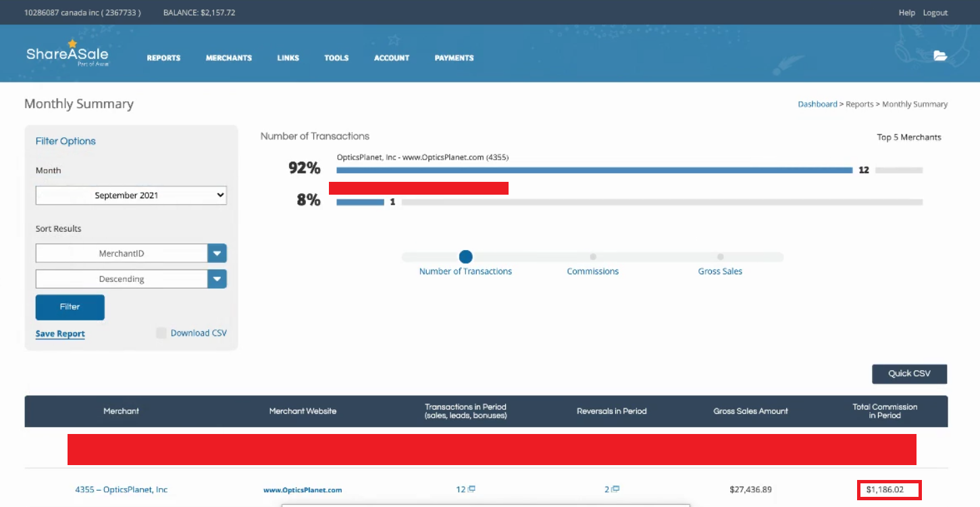Viewport: 980px width, 507px height.
Task: Visit www.OpticsPlanet.com website link
Action: pyautogui.click(x=303, y=490)
